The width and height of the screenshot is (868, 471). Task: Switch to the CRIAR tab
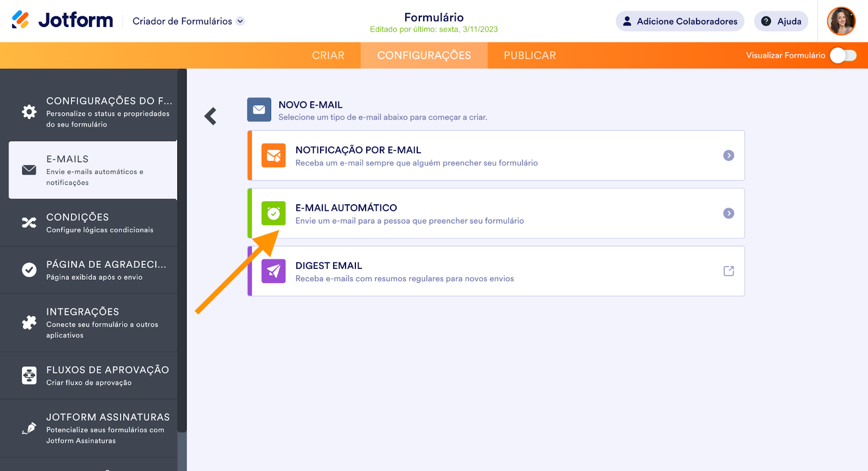point(328,55)
